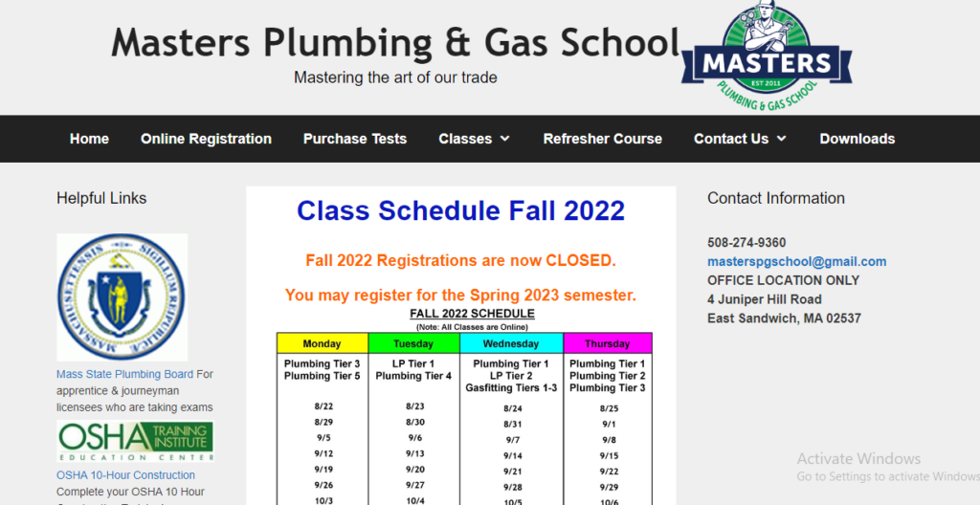Open the Refresher Course page
980x505 pixels.
pos(602,139)
